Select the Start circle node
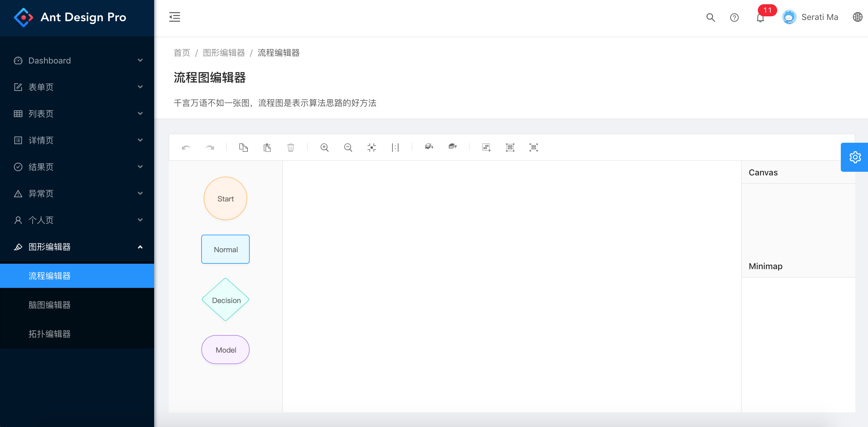Viewport: 868px width, 427px height. [225, 199]
